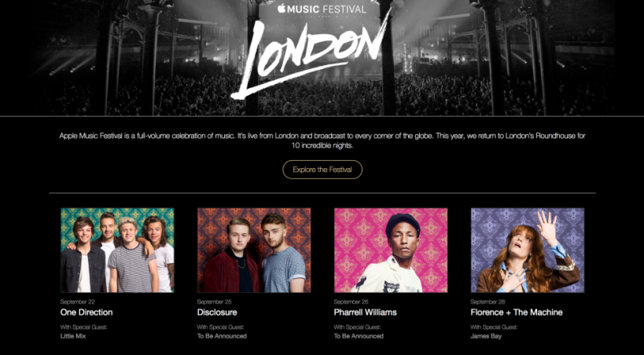Click the Pharrell Williams artist name
The height and width of the screenshot is (355, 644).
pos(365,313)
